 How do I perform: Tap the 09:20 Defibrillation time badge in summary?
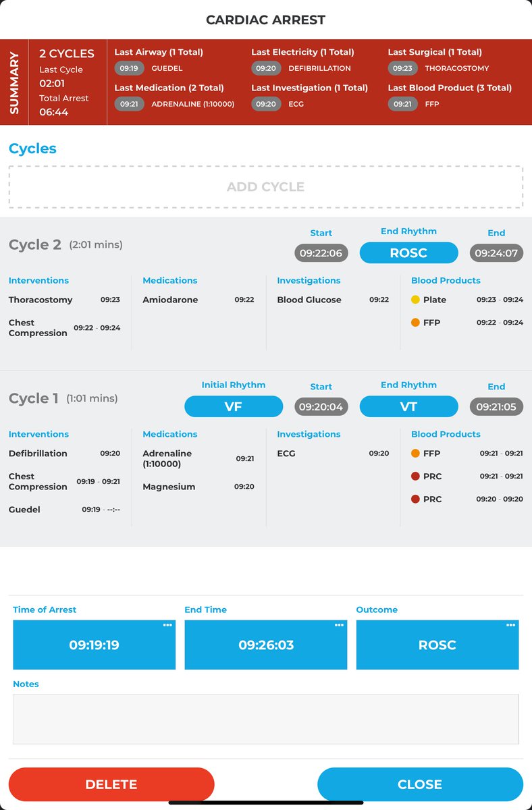[x=266, y=68]
